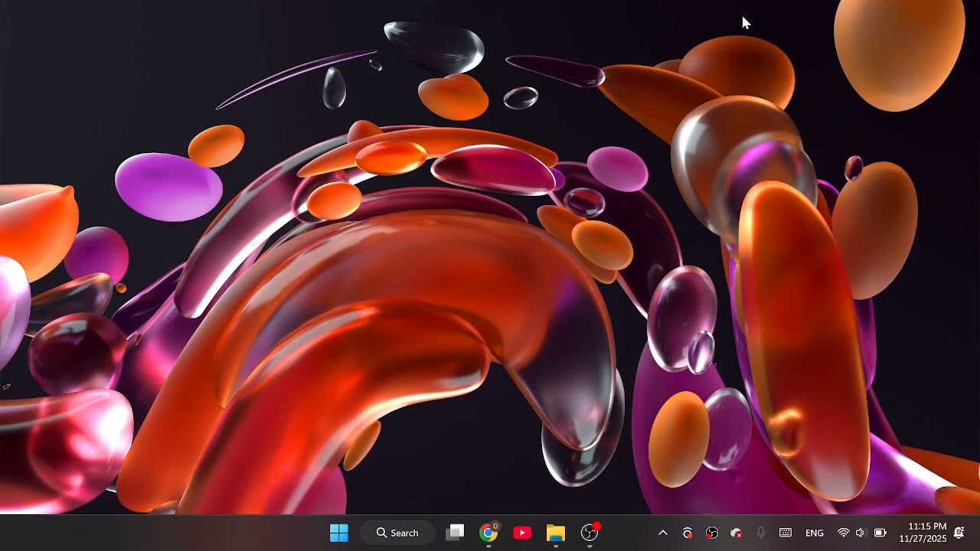The width and height of the screenshot is (980, 551).
Task: Launch Google Chrome from the taskbar
Action: [x=488, y=533]
